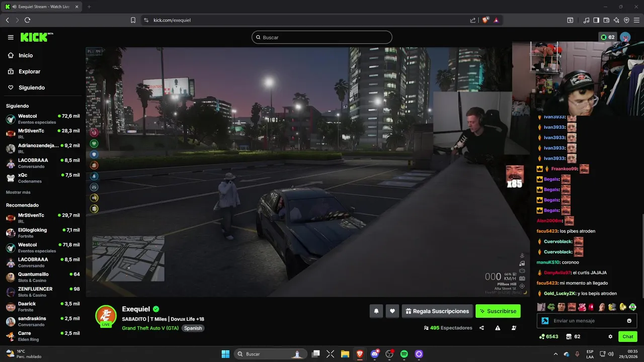644x362 pixels.
Task: Click the Brave Rewards triangle icon
Action: 496,20
